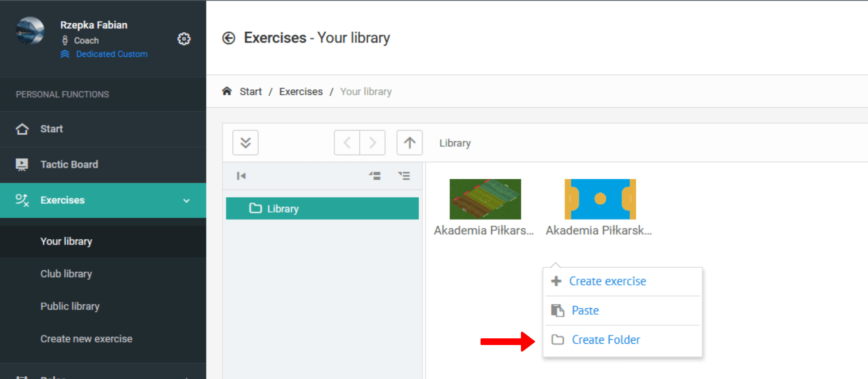Open the Dedicated Custom link
This screenshot has height=379, width=868.
coord(111,54)
